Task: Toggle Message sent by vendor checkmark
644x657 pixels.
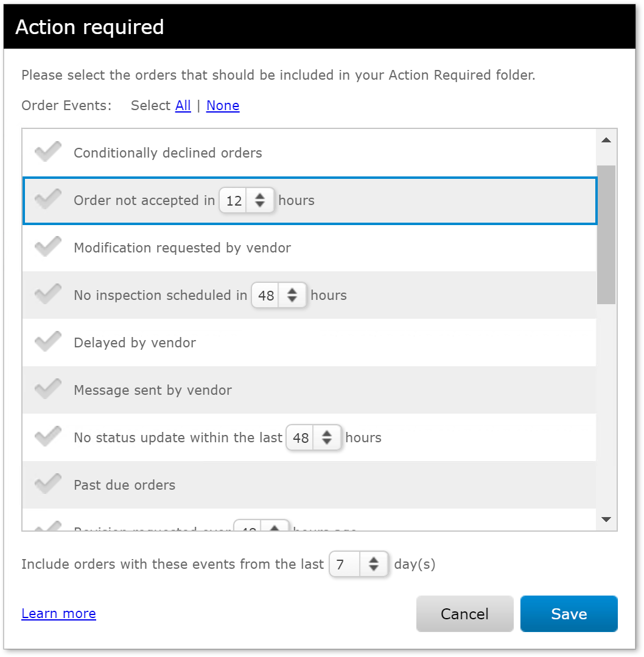Action: click(x=48, y=388)
